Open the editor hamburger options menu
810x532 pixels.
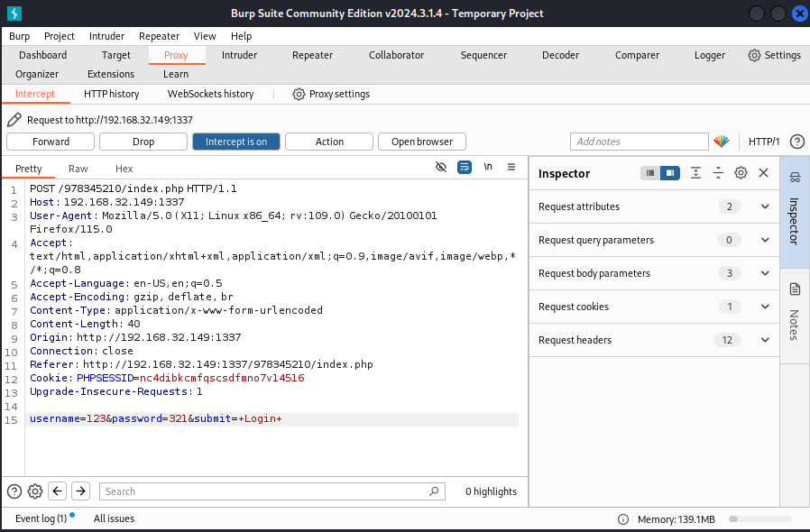(511, 167)
